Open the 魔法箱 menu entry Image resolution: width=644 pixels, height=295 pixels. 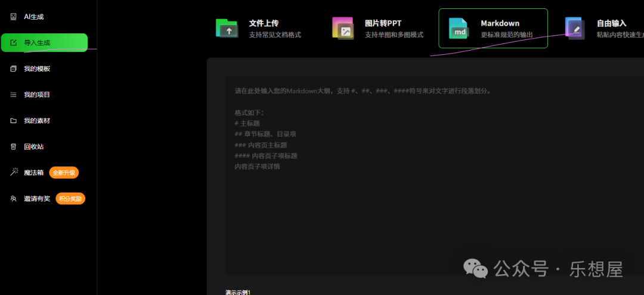coord(33,173)
